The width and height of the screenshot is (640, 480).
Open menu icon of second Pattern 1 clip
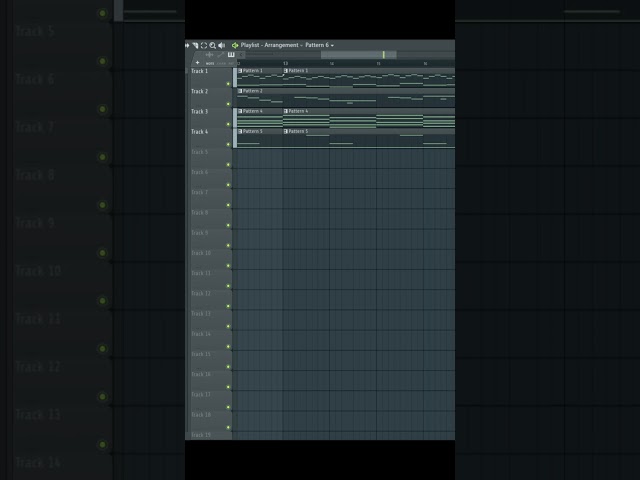286,71
